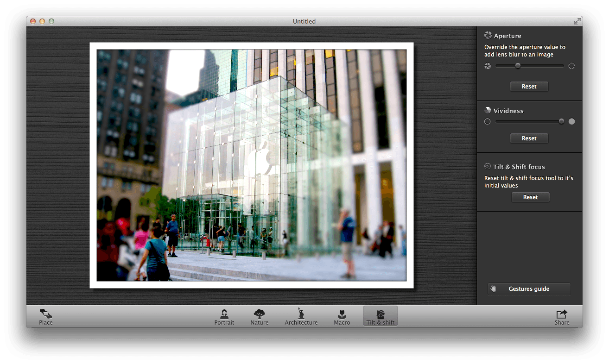This screenshot has height=364, width=609.
Task: Click the Aperture slider handle
Action: pos(518,66)
